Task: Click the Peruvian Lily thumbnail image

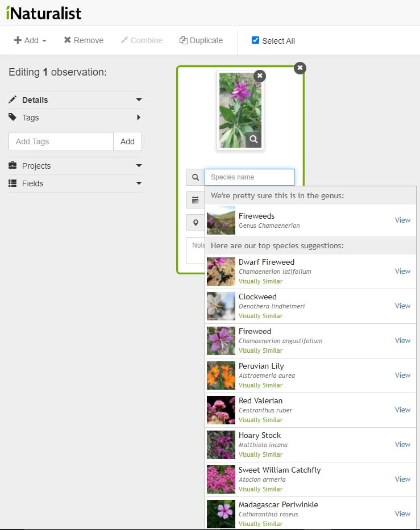Action: [221, 375]
